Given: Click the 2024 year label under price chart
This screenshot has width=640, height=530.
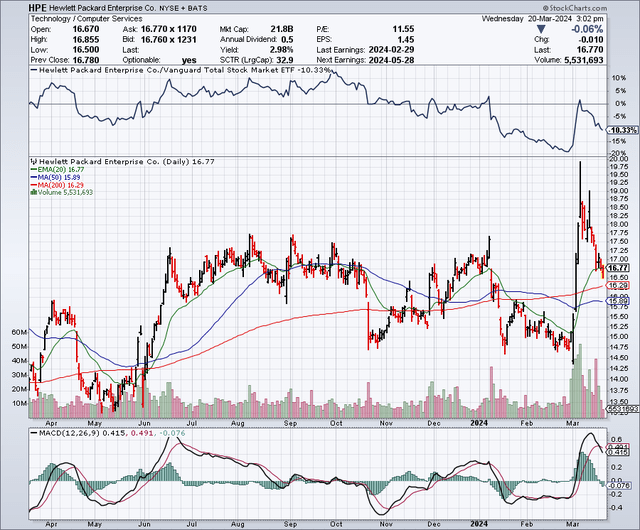Looking at the screenshot, I should coord(479,423).
